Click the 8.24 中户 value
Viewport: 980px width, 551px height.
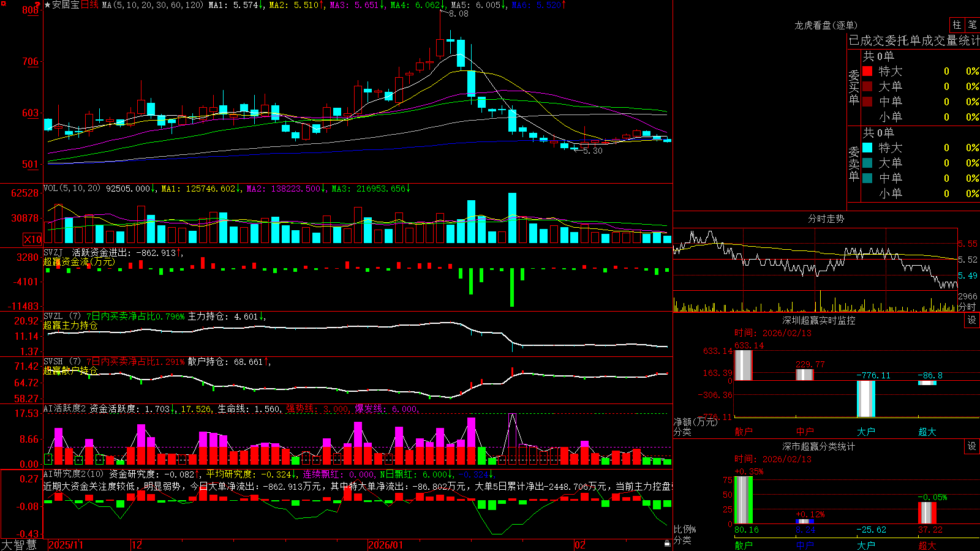(x=805, y=530)
